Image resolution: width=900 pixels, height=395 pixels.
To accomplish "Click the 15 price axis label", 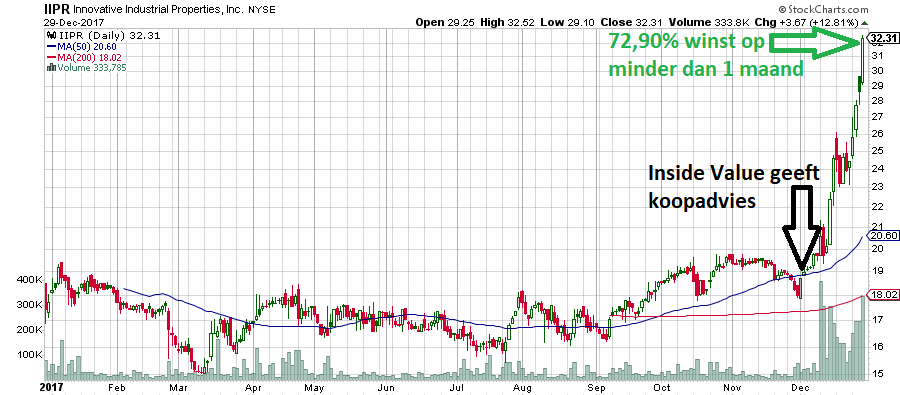I will [877, 374].
